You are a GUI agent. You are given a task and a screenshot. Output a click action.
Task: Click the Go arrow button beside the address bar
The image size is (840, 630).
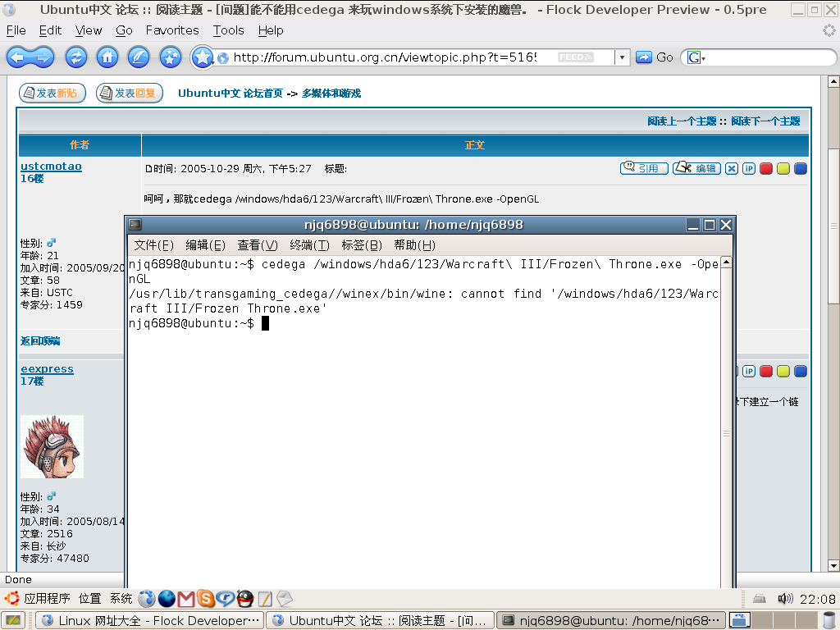tap(643, 57)
